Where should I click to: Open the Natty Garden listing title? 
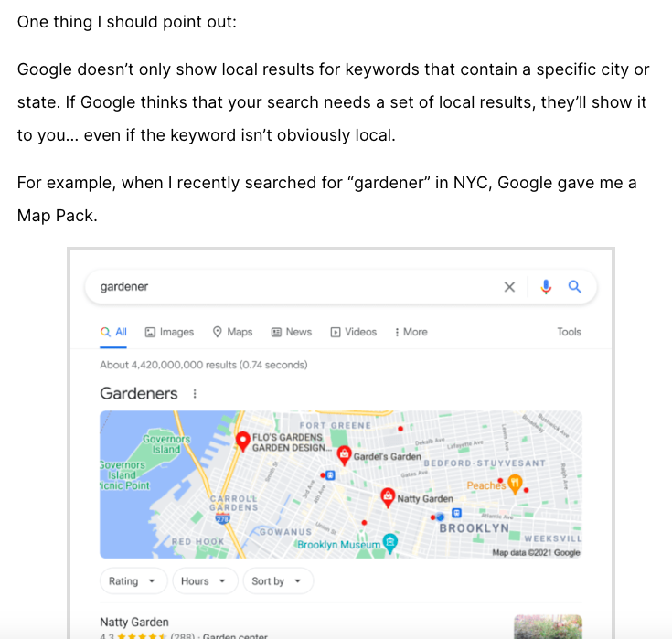(134, 623)
